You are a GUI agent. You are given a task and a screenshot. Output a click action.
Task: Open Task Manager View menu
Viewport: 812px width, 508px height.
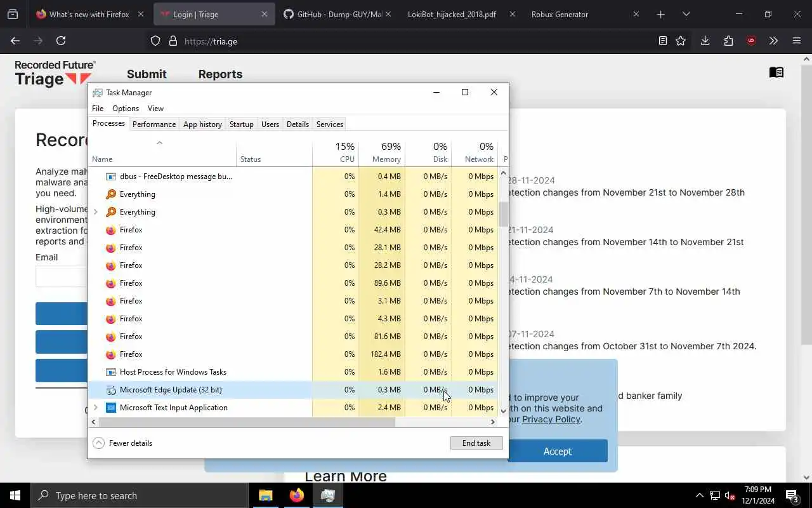pyautogui.click(x=155, y=109)
